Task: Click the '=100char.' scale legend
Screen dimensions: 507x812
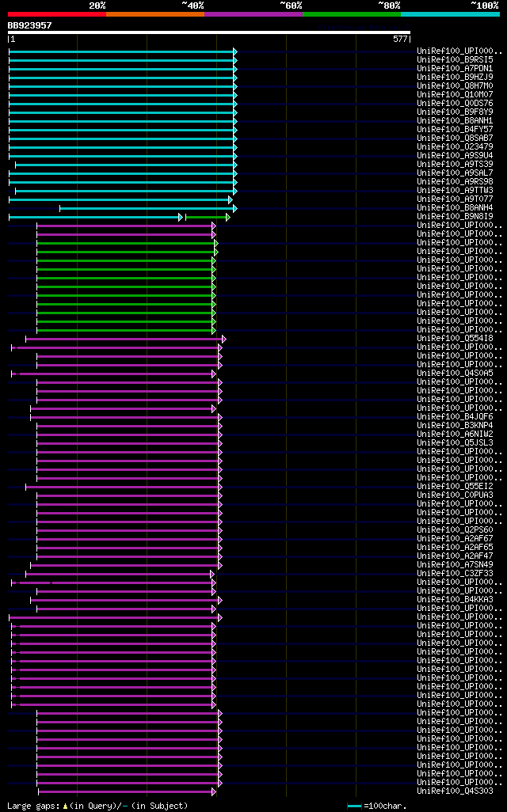Action: click(385, 806)
